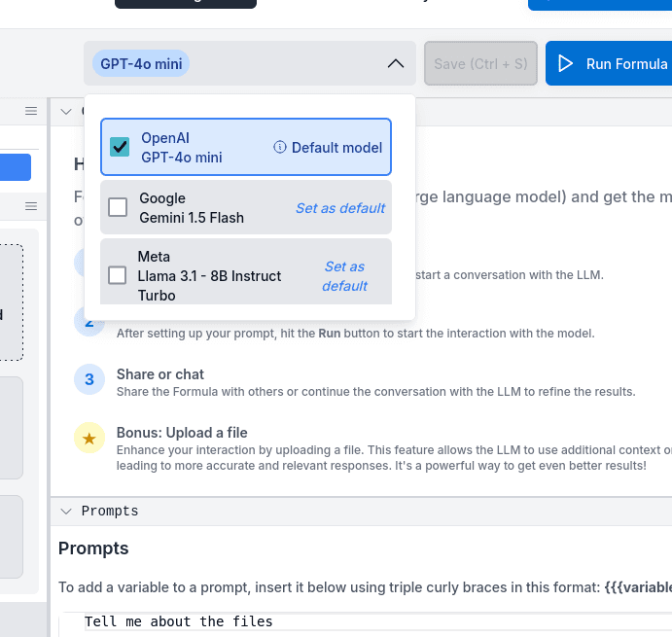Check the Google Gemini 1.5 Flash checkbox
Screen dimensions: 672x637
[118, 207]
